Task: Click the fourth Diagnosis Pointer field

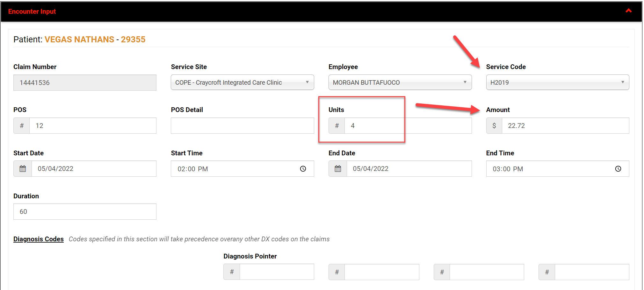Action: tap(592, 272)
